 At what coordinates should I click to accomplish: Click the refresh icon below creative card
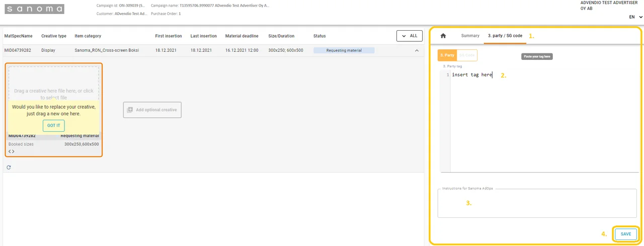tap(9, 167)
